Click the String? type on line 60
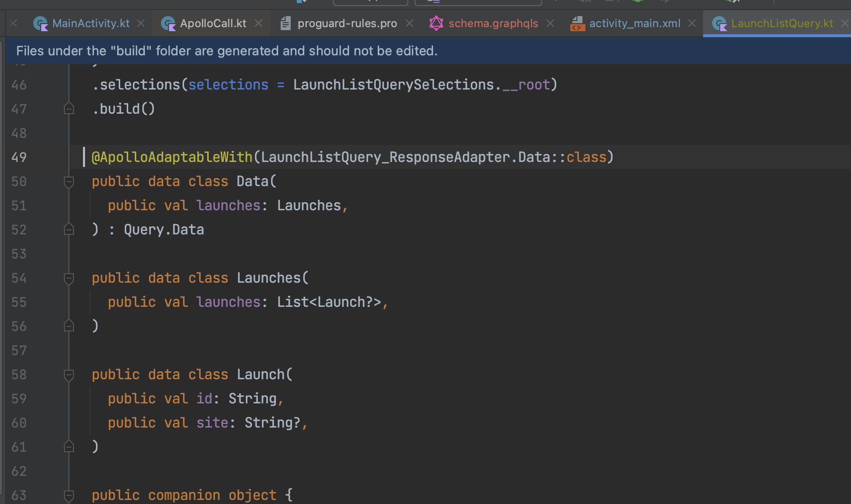The width and height of the screenshot is (851, 504). click(x=273, y=423)
